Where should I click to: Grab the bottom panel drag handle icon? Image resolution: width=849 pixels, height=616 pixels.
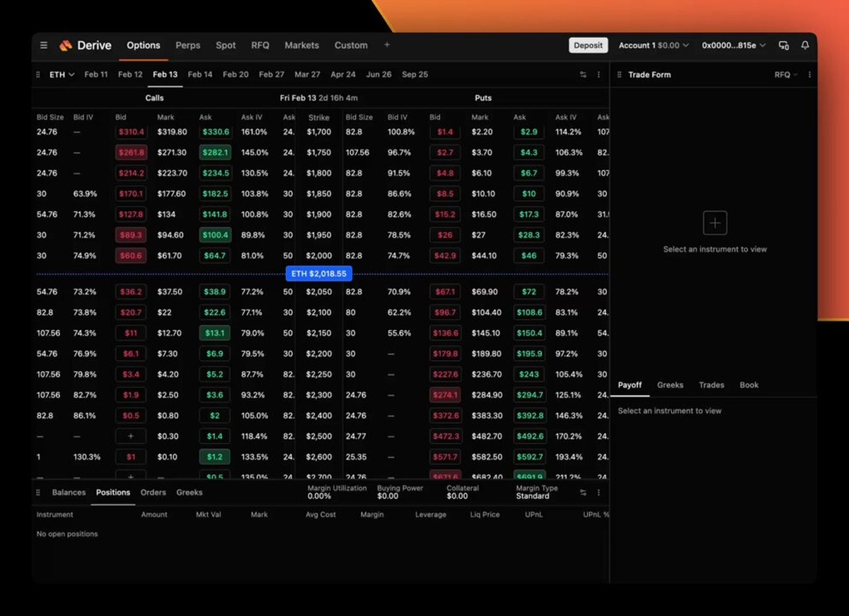click(x=40, y=492)
